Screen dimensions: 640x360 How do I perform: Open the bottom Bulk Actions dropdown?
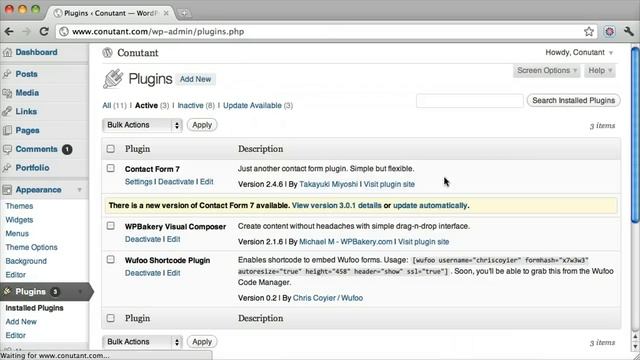[x=142, y=342]
